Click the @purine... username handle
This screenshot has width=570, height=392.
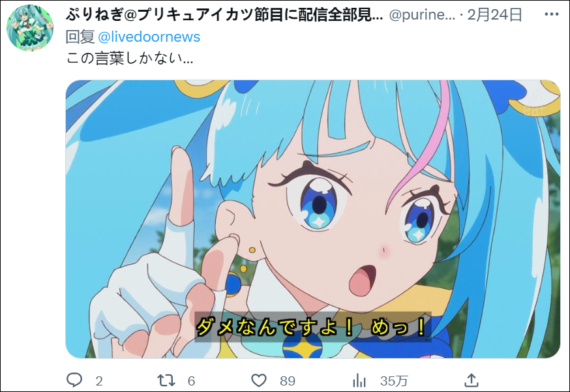pos(422,15)
